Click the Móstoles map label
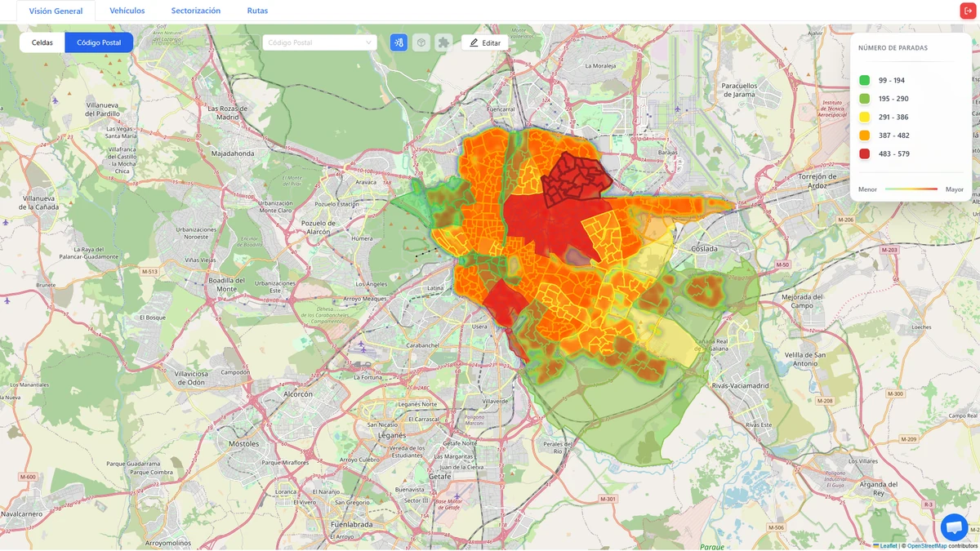 tap(243, 444)
